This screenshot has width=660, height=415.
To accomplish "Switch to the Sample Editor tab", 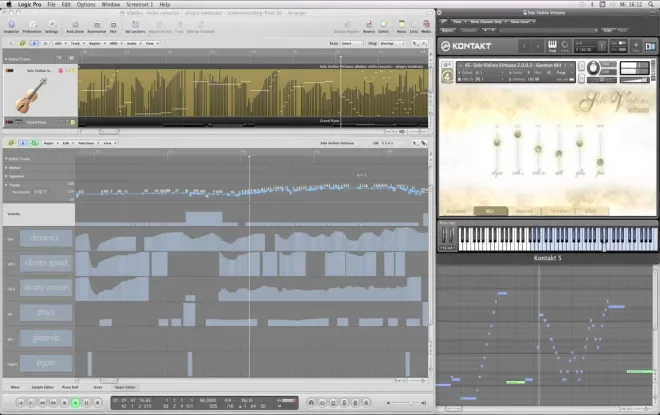I will (x=43, y=387).
